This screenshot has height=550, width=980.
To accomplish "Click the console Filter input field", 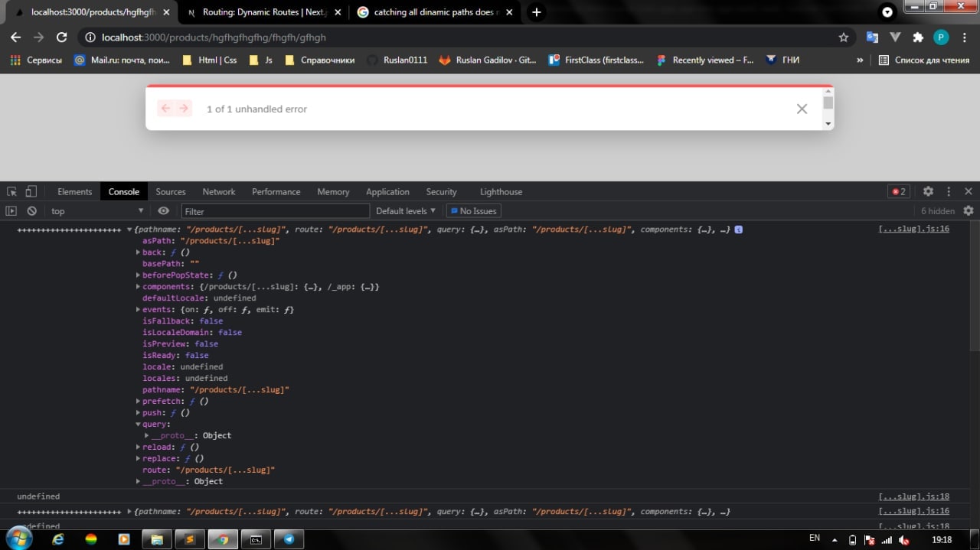I will click(x=276, y=211).
